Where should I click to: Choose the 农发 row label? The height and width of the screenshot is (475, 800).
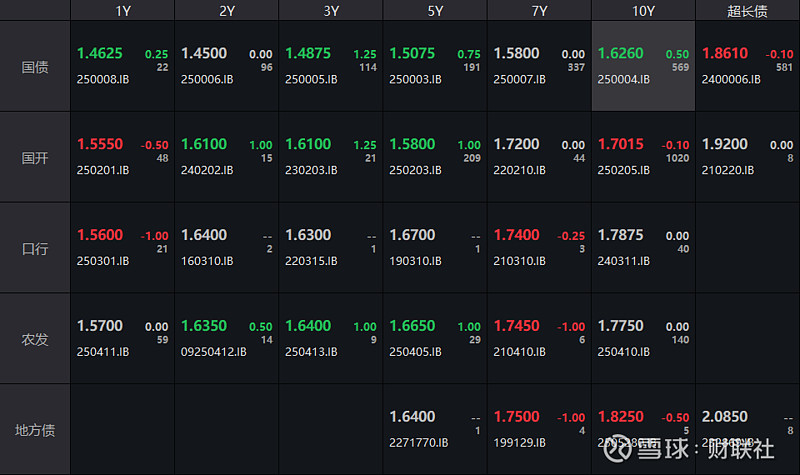(35, 338)
